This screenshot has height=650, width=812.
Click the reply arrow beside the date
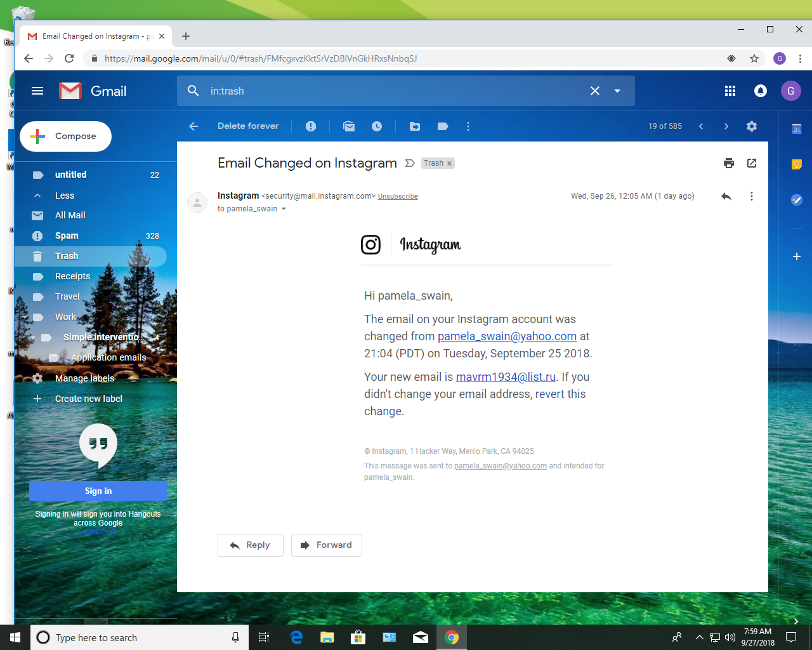[x=726, y=196]
